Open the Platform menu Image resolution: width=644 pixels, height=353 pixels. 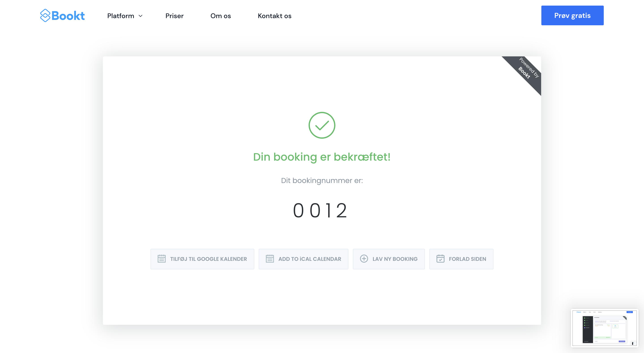(121, 16)
